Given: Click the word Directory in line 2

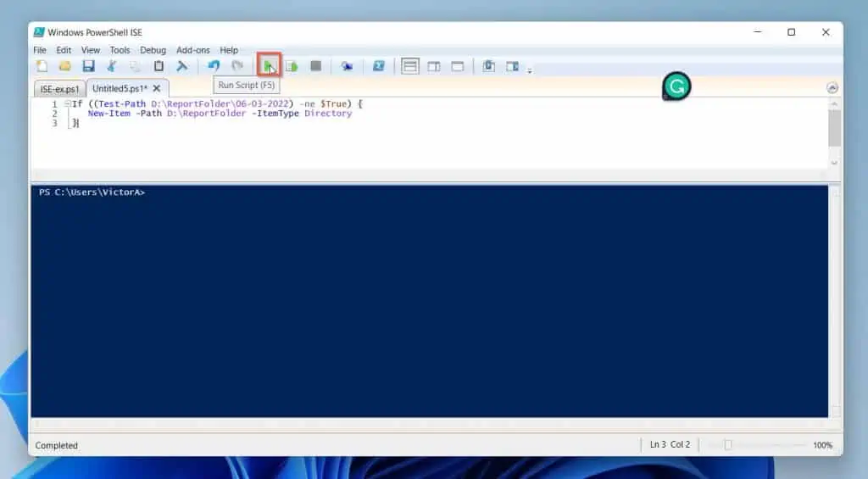Looking at the screenshot, I should point(328,113).
